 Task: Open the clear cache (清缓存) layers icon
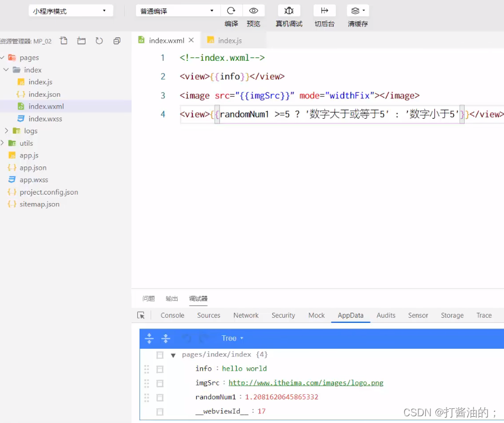point(355,11)
